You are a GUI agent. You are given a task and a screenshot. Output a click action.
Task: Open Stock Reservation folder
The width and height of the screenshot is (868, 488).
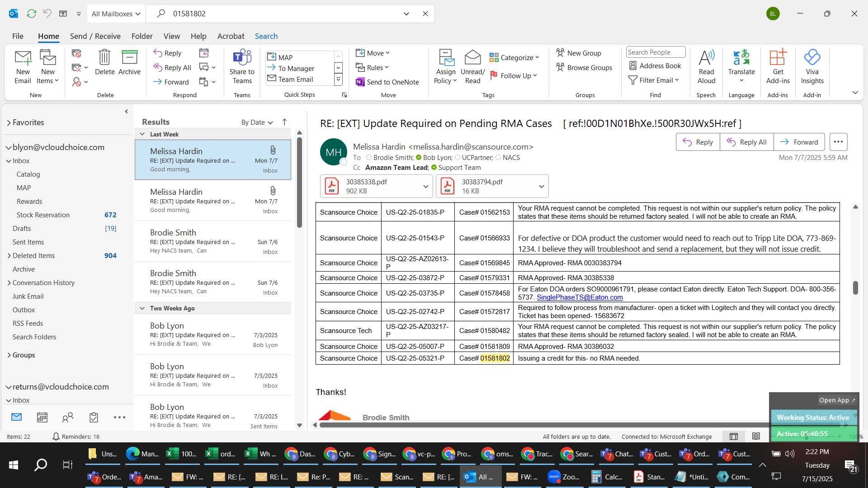click(43, 215)
